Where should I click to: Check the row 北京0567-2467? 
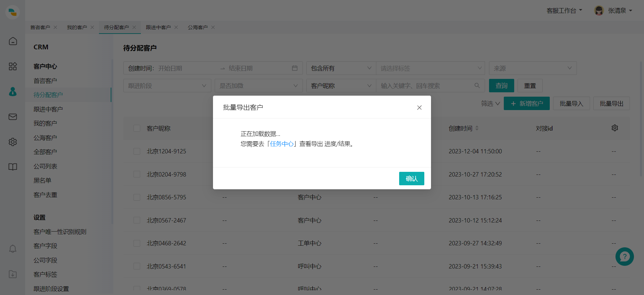[137, 220]
